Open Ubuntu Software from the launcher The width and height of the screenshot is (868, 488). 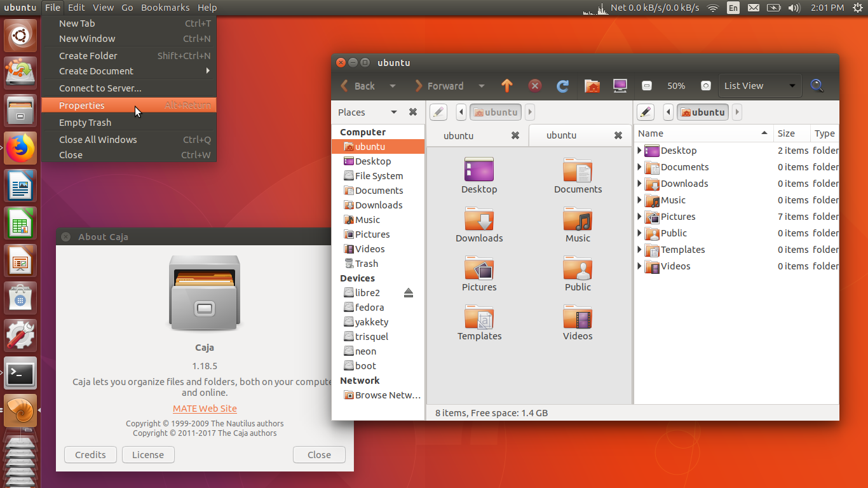pyautogui.click(x=20, y=298)
